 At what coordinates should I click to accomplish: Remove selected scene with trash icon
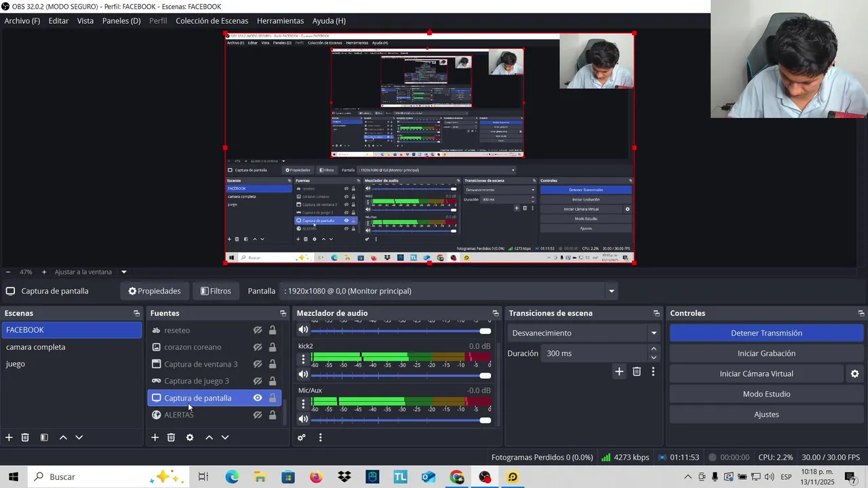click(x=25, y=438)
